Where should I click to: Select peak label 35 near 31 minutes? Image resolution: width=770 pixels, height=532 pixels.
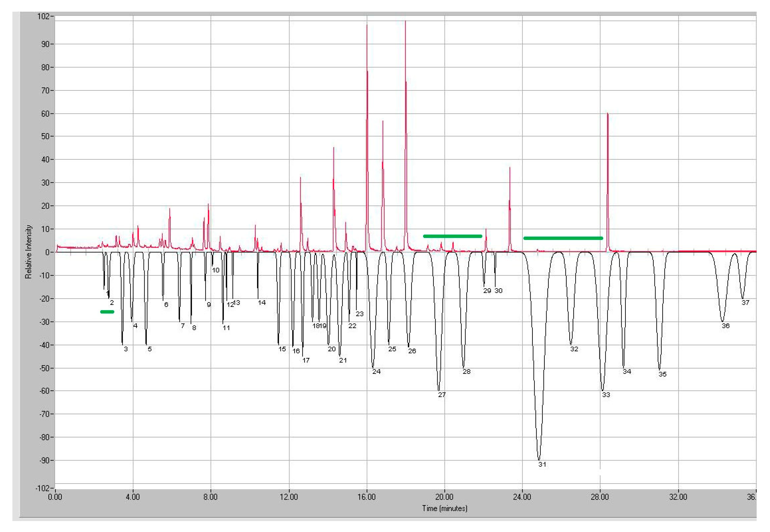click(x=662, y=374)
